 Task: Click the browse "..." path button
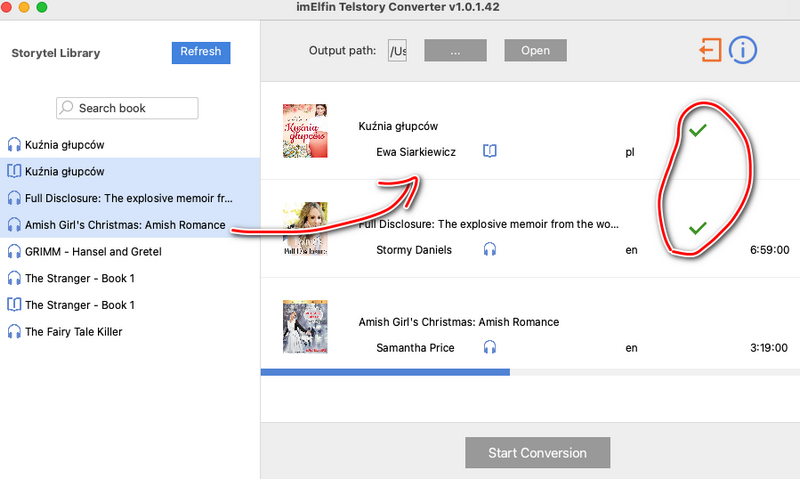[455, 51]
